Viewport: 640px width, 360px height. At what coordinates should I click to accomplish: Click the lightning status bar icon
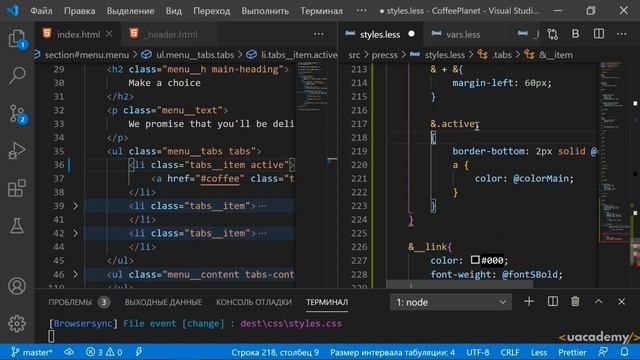tap(139, 352)
